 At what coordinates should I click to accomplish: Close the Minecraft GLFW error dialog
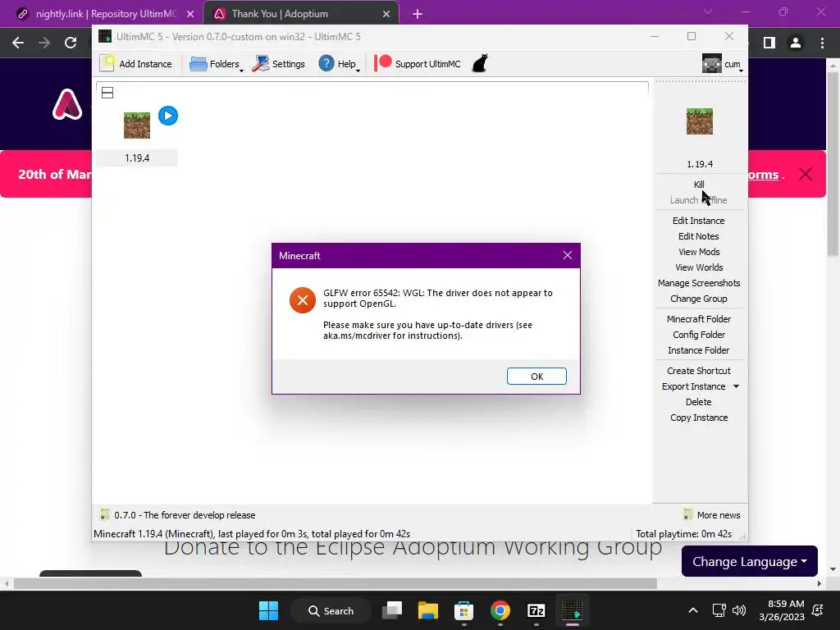tap(568, 256)
